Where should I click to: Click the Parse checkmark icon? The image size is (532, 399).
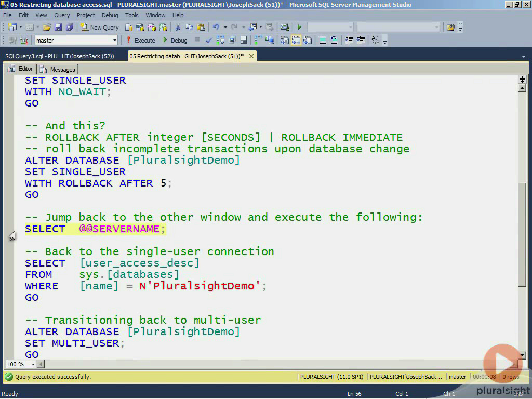click(209, 41)
